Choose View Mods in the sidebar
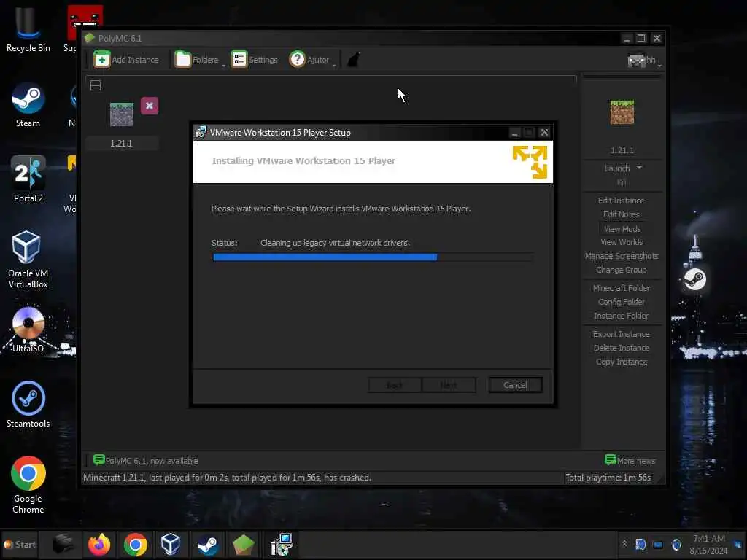Screen dimensions: 747x560 coord(622,229)
